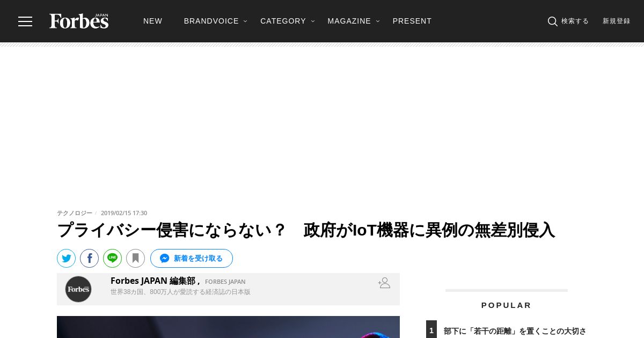Click popular ranking number 1 badge
The image size is (644, 338).
click(x=431, y=329)
